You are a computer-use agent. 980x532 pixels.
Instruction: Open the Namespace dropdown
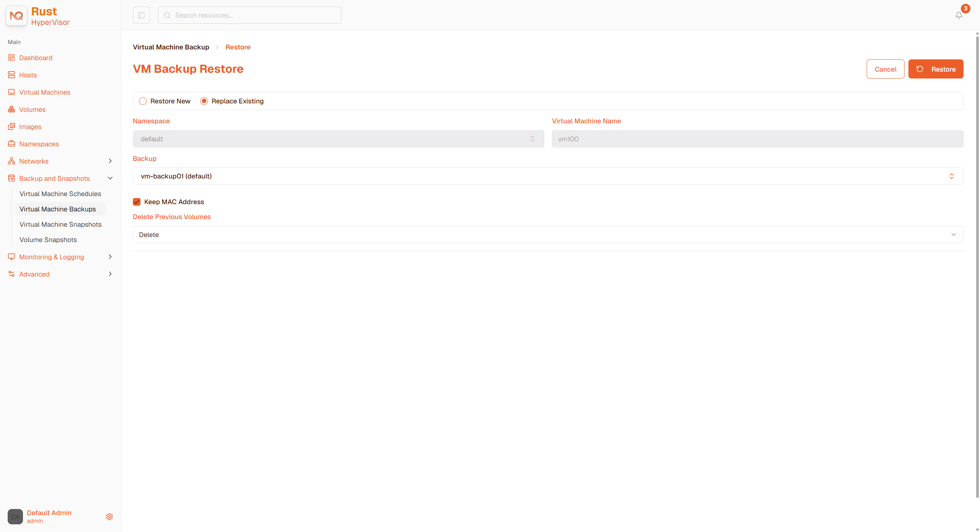338,139
